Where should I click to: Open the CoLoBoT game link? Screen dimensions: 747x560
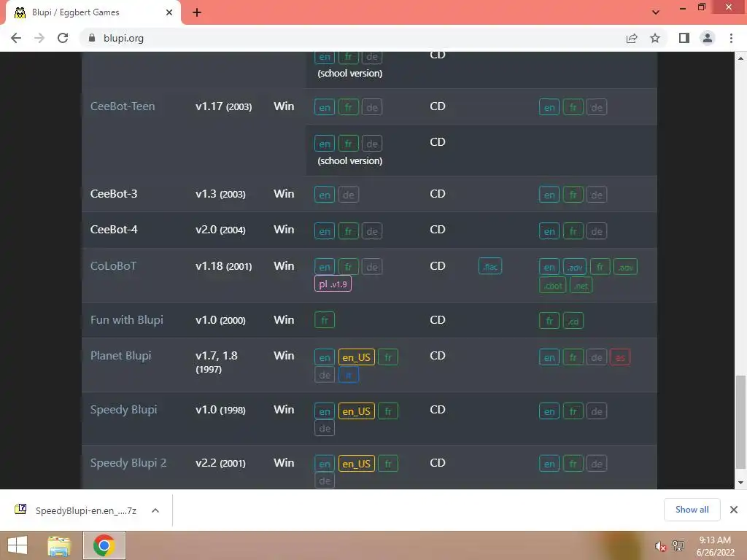(x=113, y=265)
